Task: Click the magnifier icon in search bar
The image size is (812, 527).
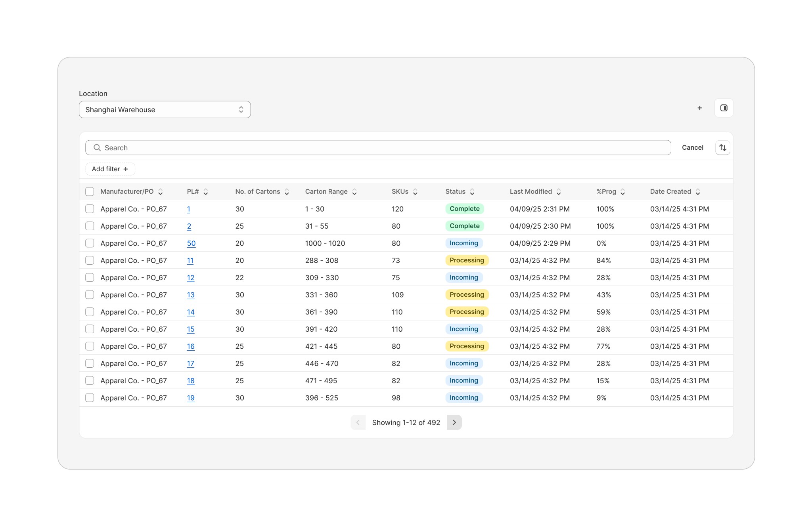Action: click(97, 147)
